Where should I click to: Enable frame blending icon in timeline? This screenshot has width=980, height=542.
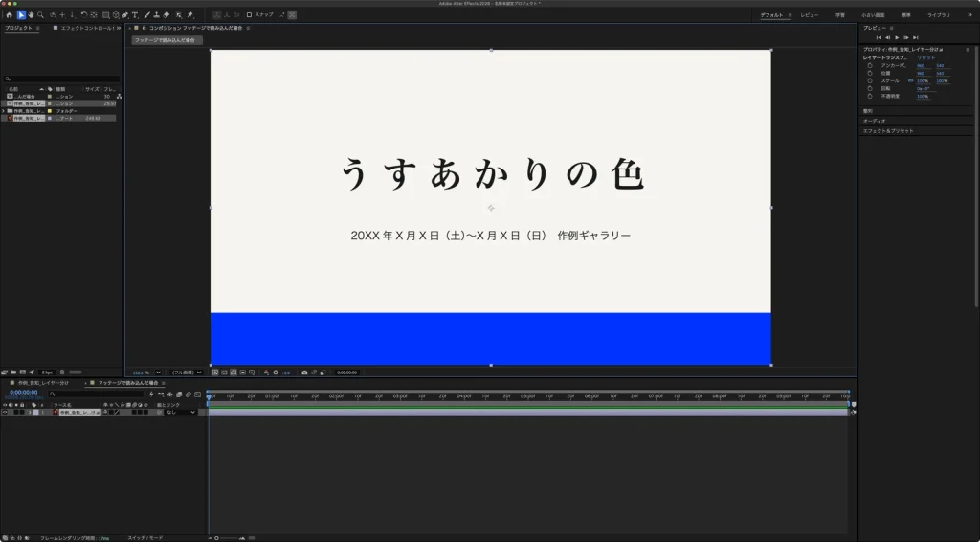click(179, 395)
